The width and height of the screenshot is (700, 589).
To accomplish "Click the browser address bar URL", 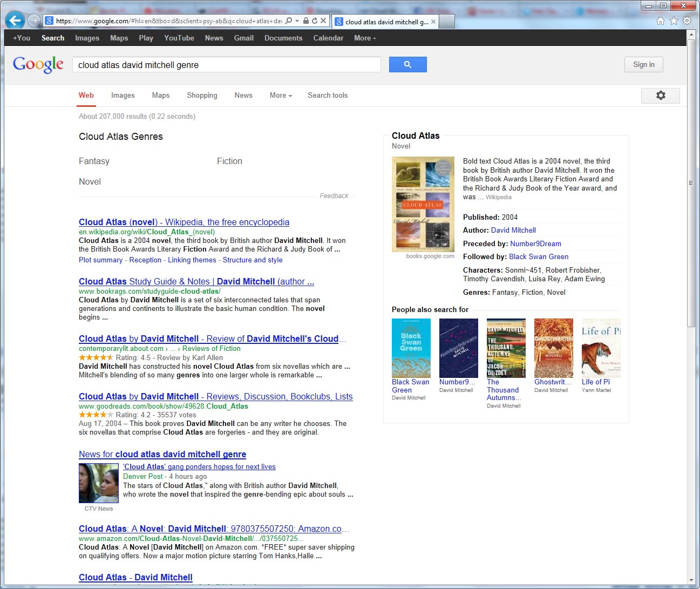I will click(168, 21).
